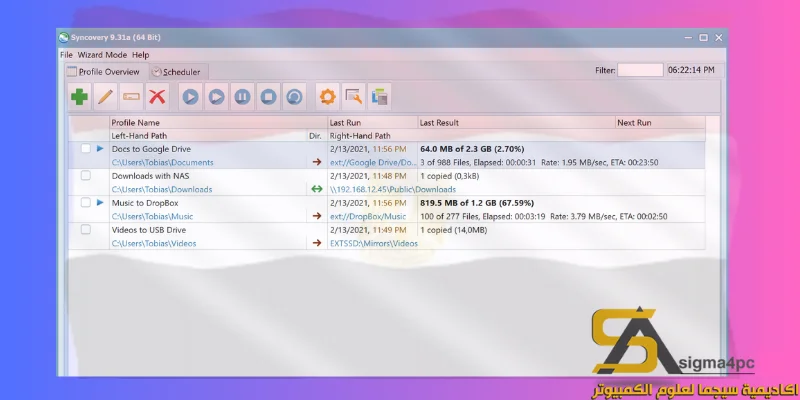Click right-hand path EXTSSD:\Mirrors\Videos

374,243
